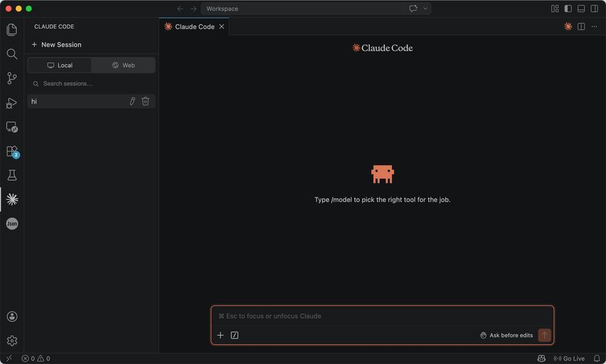Select the Claude Code editor tab

click(195, 27)
